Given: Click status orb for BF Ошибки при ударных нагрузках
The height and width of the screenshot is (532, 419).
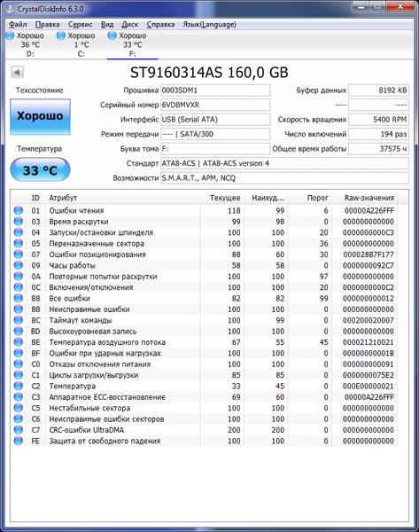Looking at the screenshot, I should click(x=19, y=353).
